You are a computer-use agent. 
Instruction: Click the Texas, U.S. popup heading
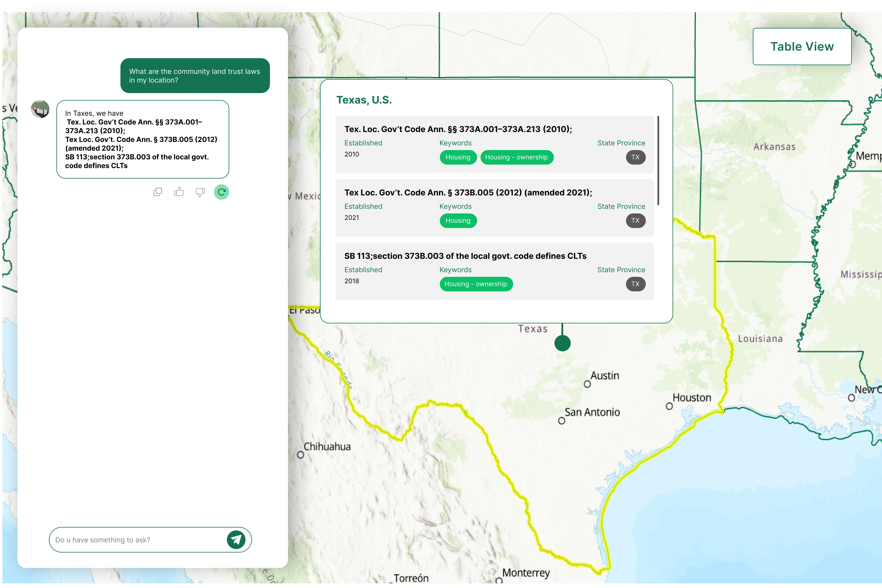point(364,100)
